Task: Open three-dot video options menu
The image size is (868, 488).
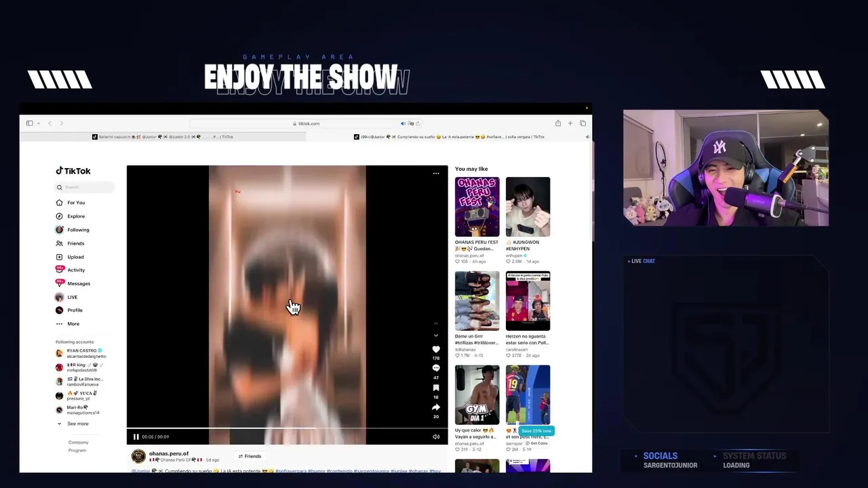Action: pyautogui.click(x=436, y=174)
